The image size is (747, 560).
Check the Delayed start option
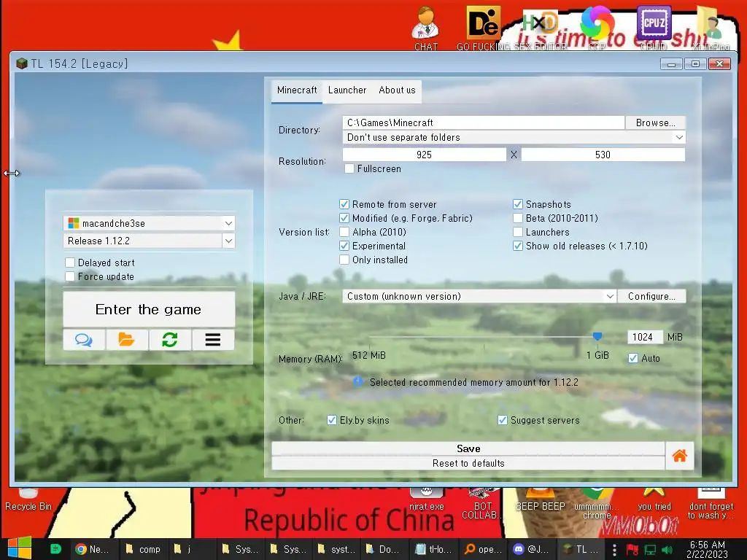[70, 262]
